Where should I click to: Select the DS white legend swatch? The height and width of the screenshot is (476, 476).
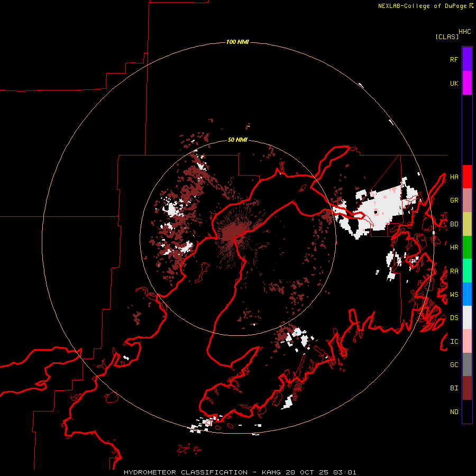click(467, 317)
